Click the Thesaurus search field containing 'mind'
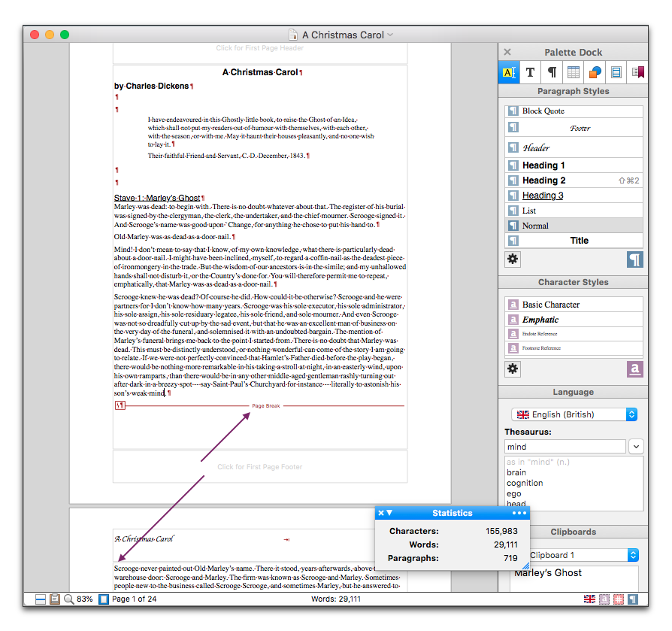672x631 pixels. click(x=565, y=447)
